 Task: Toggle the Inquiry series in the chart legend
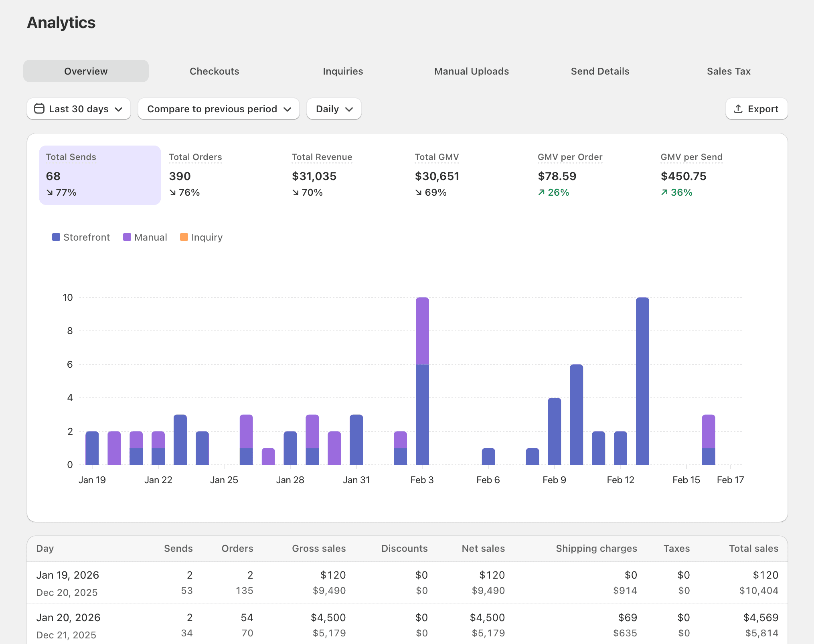(x=201, y=237)
